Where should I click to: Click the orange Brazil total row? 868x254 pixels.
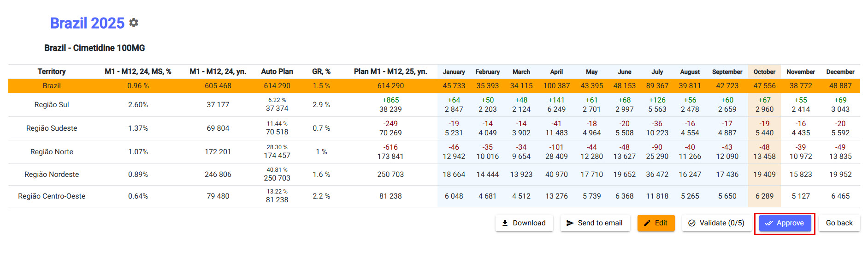pyautogui.click(x=52, y=86)
